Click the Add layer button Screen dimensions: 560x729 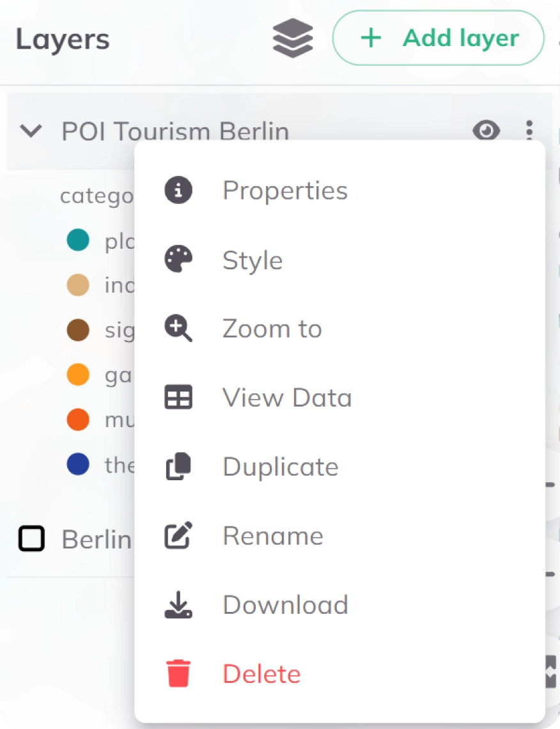(x=438, y=38)
